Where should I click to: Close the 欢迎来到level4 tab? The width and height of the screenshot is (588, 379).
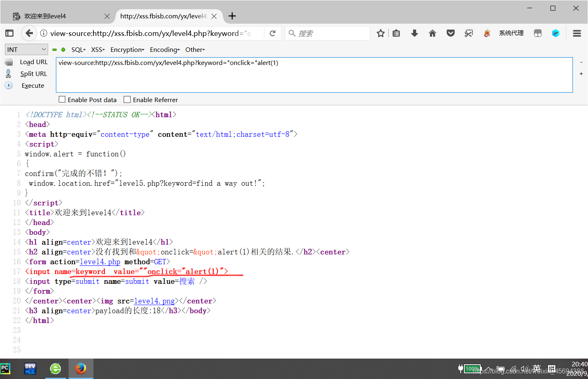coord(107,16)
